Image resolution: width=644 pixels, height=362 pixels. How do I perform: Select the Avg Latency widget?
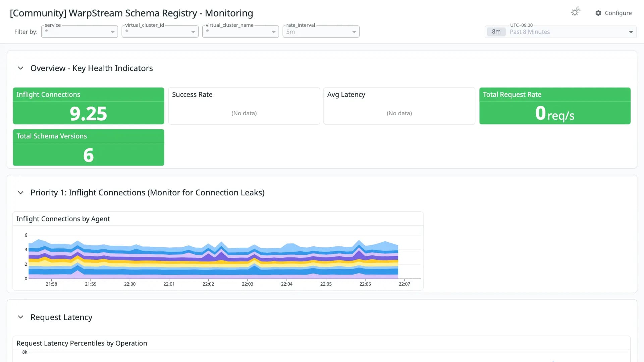(399, 106)
